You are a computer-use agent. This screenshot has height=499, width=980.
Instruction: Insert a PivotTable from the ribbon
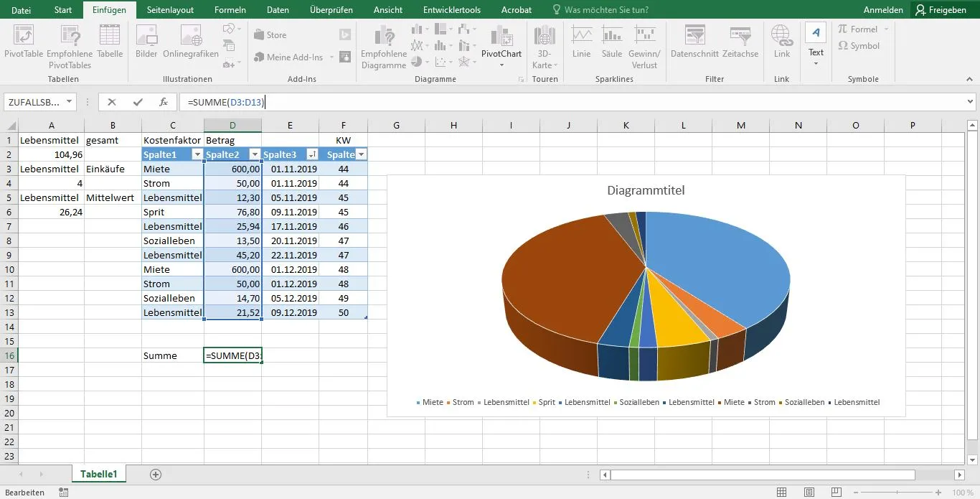[x=24, y=43]
